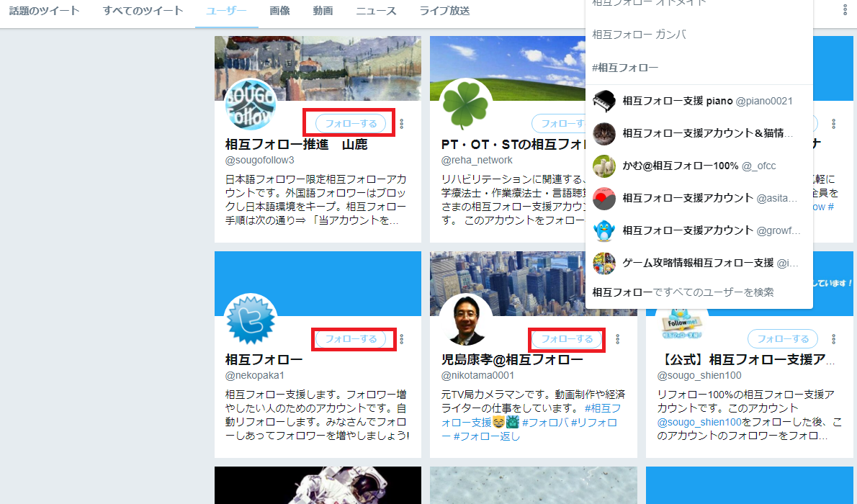The width and height of the screenshot is (857, 504).
Task: Open the @reha_network handle
Action: 477,160
